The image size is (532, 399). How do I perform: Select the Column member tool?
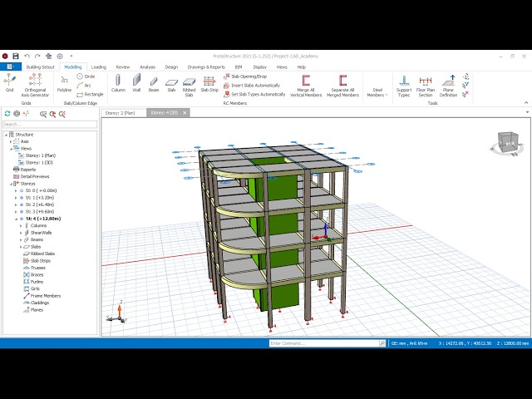[x=118, y=83]
